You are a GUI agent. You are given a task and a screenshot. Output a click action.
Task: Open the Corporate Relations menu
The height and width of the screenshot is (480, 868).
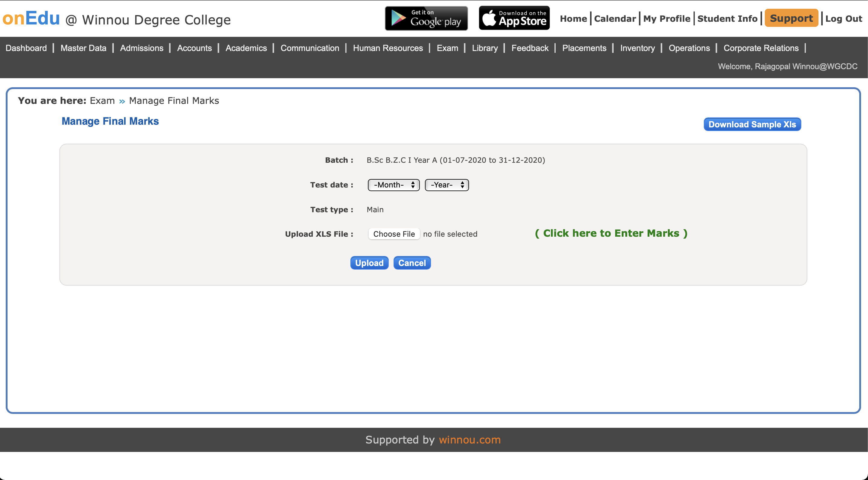pos(761,48)
